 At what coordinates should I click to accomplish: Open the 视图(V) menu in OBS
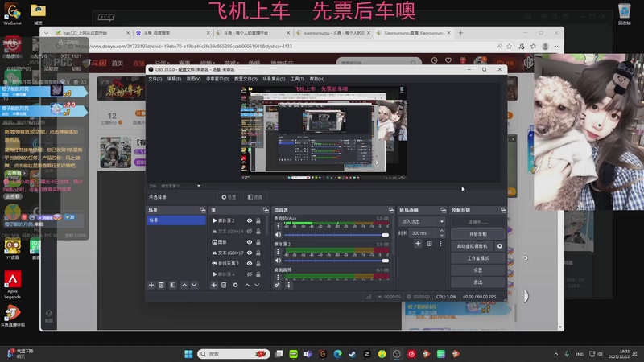(x=193, y=79)
